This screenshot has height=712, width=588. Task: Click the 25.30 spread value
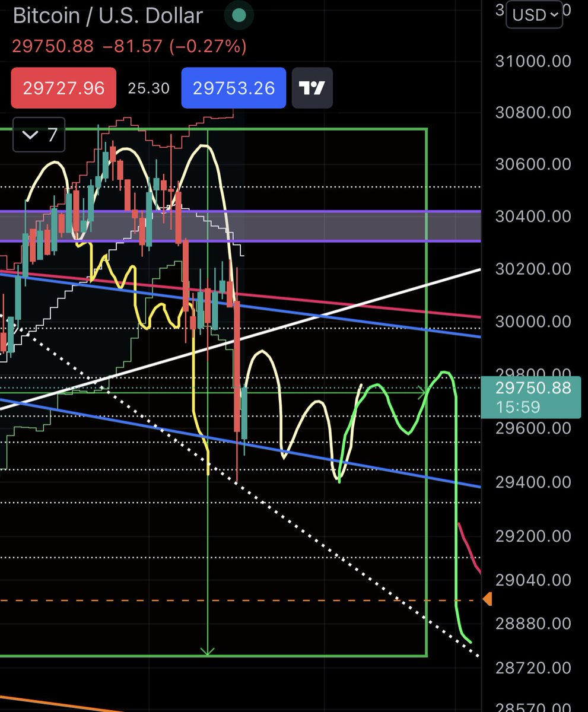148,88
